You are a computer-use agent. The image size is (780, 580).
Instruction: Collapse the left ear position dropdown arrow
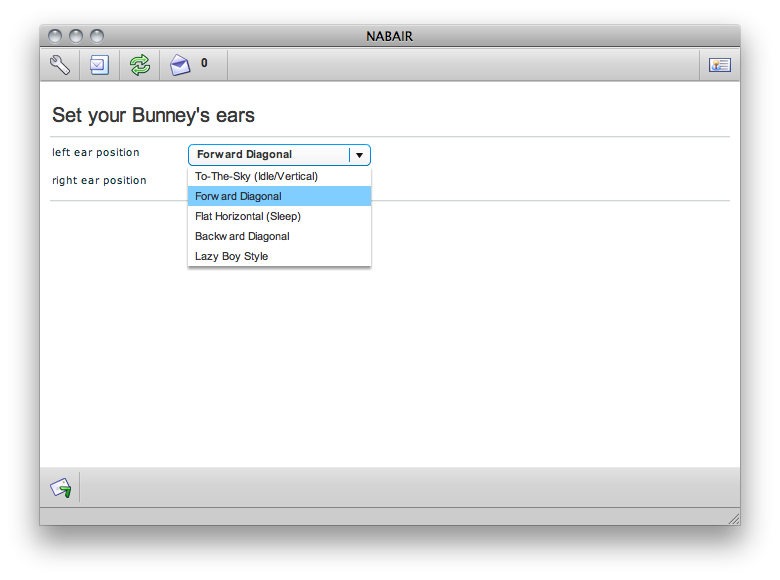point(359,155)
